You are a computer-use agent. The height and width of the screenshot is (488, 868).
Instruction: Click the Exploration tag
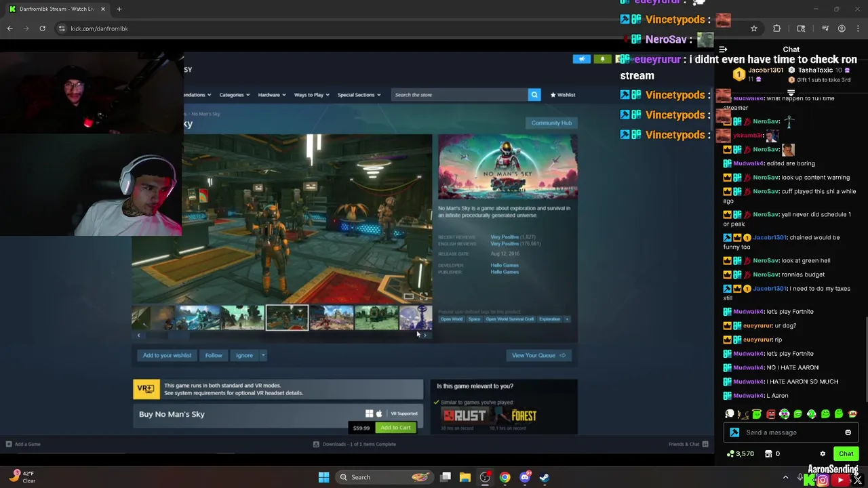point(549,319)
